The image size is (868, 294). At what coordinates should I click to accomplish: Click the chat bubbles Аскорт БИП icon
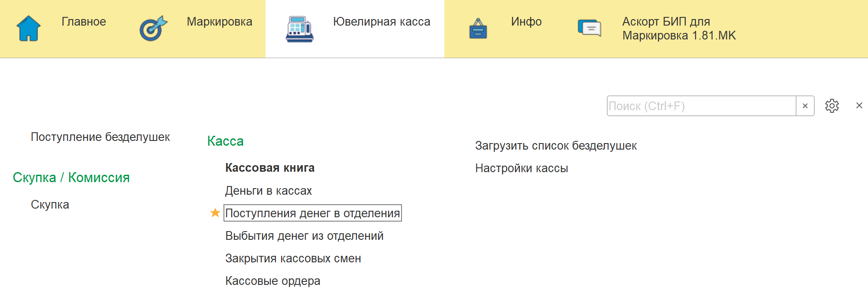589,28
